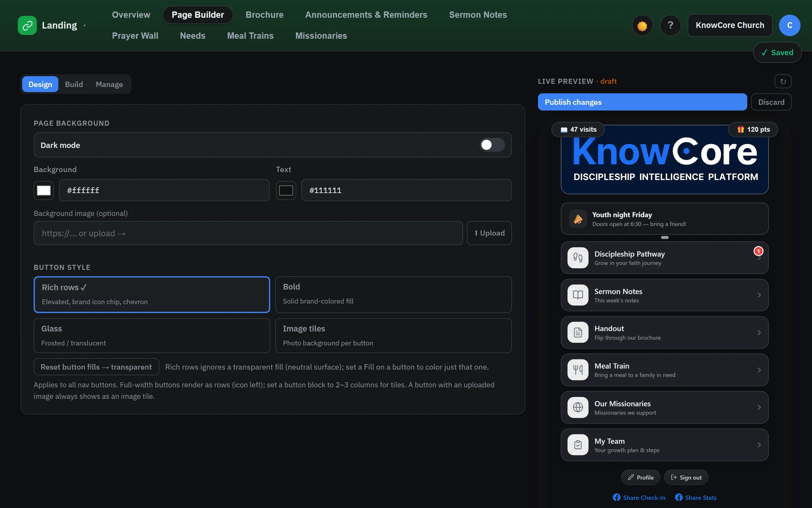
Task: Open the blue C user avatar
Action: 789,25
